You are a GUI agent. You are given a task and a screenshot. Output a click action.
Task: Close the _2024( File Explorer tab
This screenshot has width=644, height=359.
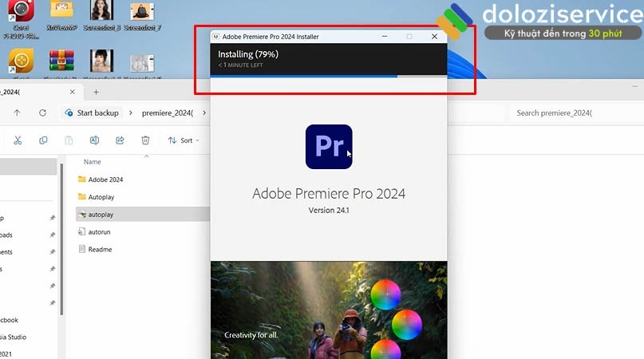73,92
